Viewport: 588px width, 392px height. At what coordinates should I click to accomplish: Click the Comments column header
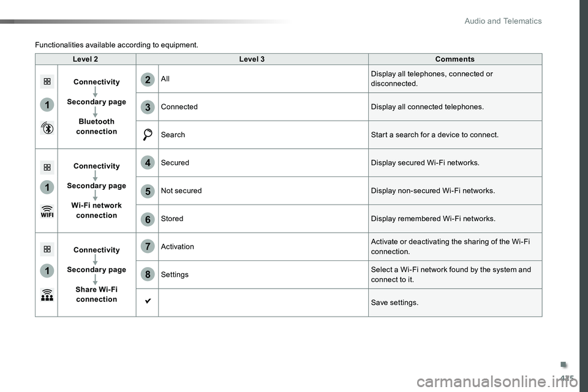[x=455, y=59]
